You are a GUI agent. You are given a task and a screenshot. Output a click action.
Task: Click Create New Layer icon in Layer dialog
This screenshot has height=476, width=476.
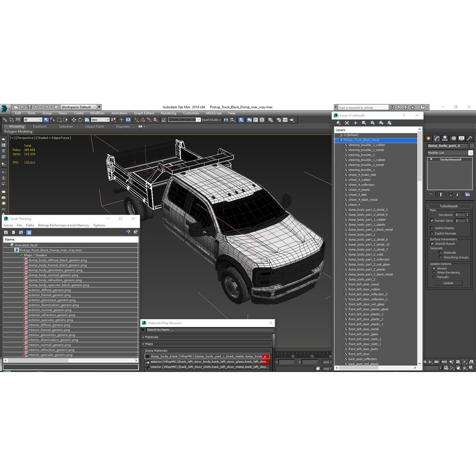tap(338, 123)
